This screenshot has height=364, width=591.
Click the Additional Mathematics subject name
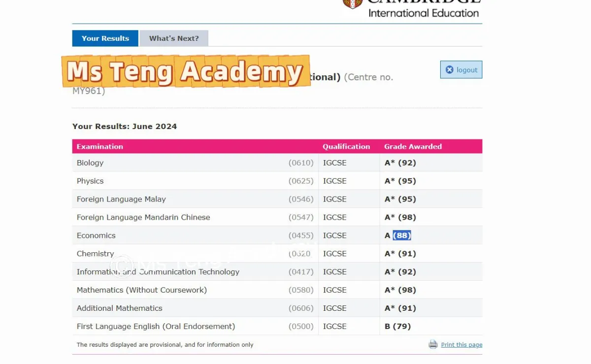119,308
